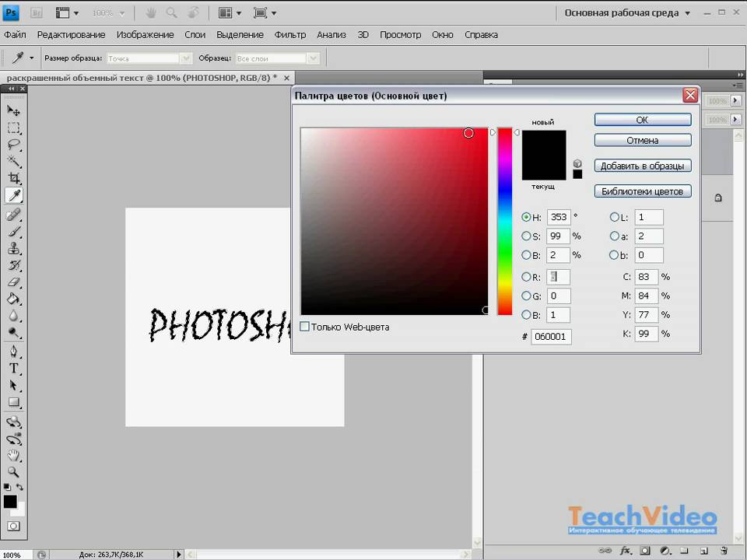
Task: Select the Crop tool
Action: pos(13,178)
